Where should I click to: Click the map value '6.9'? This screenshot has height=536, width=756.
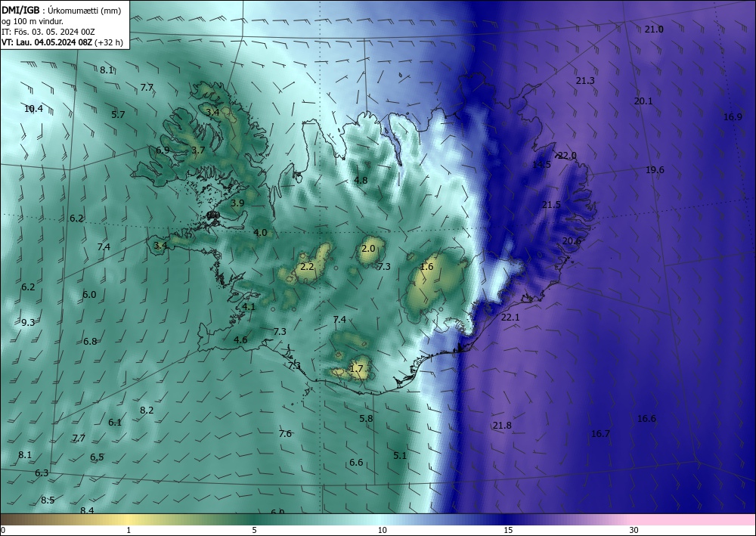pyautogui.click(x=163, y=150)
